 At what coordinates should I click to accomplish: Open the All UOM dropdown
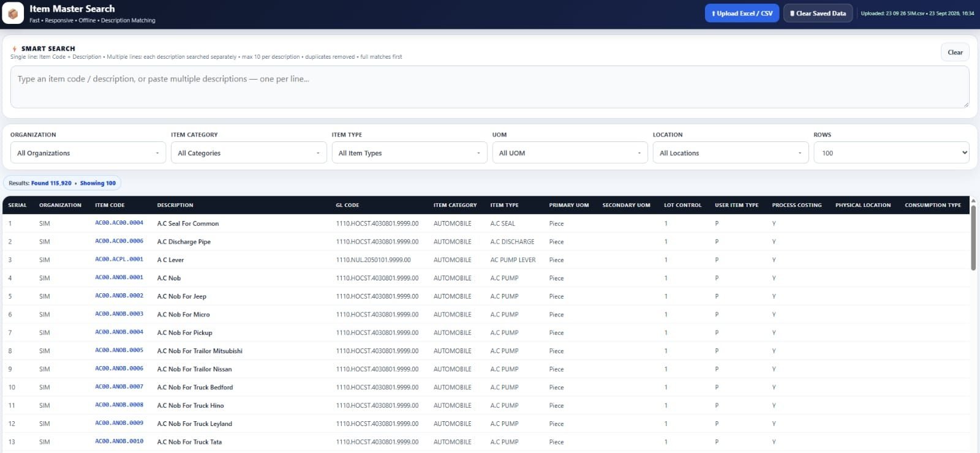[570, 153]
